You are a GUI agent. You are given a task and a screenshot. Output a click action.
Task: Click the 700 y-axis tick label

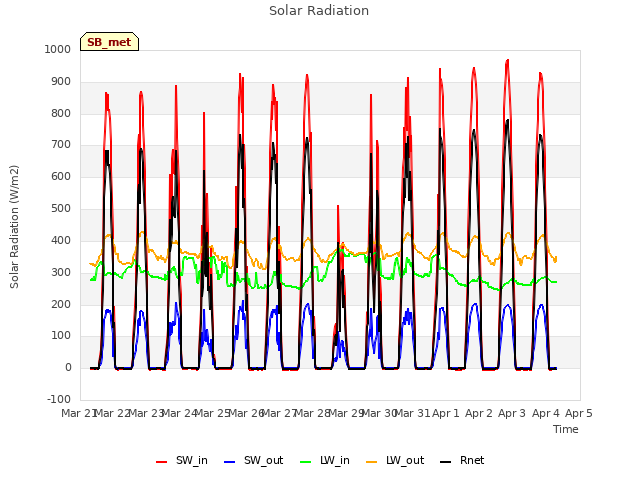(61, 144)
